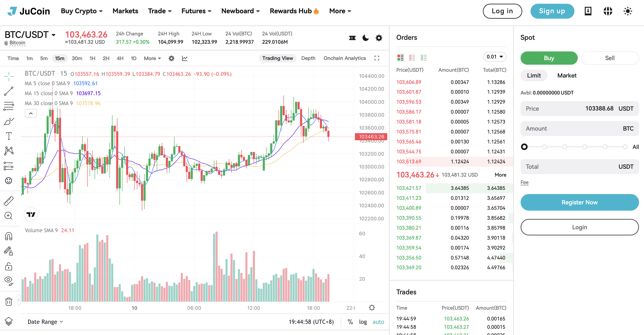Switch to Onchain Analytics tab

point(345,58)
